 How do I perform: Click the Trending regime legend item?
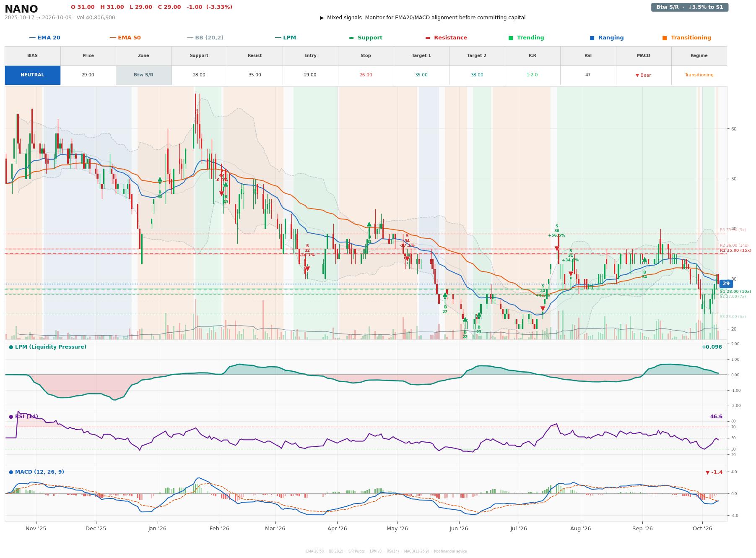pos(526,38)
